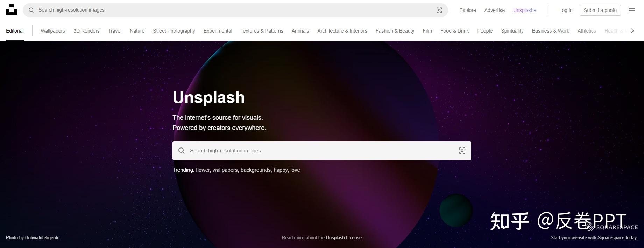Search trending term flower
The image size is (644, 248).
203,170
